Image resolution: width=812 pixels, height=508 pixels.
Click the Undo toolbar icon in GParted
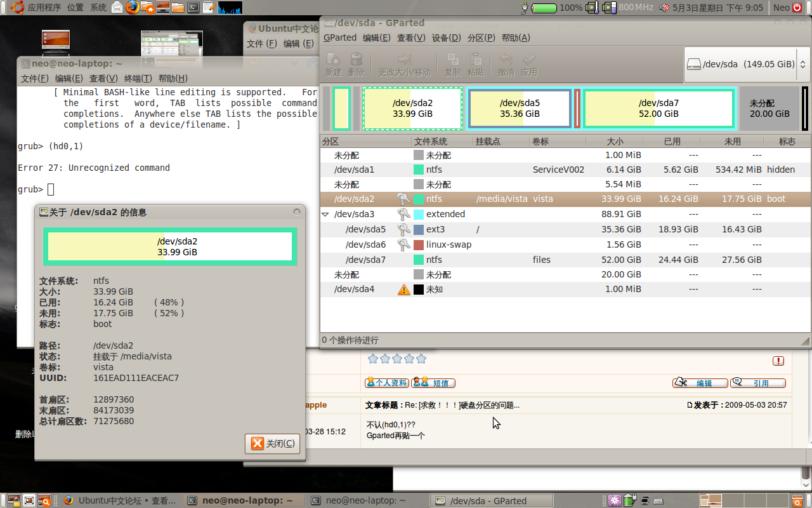point(506,59)
